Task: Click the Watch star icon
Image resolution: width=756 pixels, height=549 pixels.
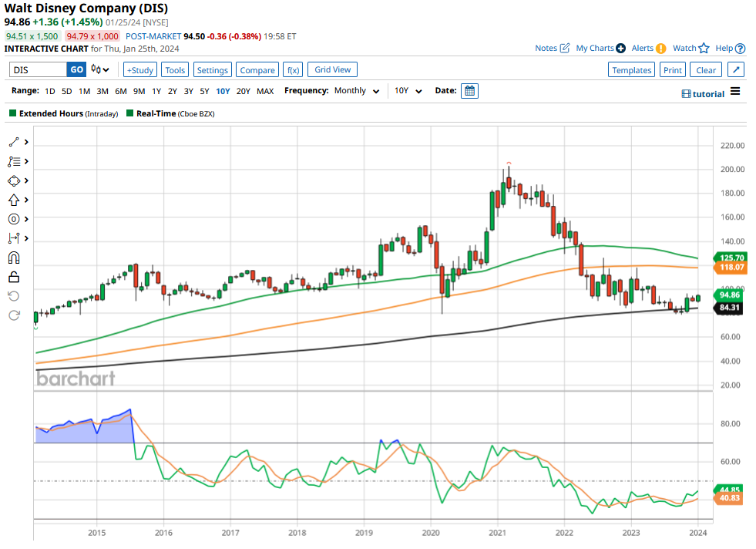Action: pos(704,49)
